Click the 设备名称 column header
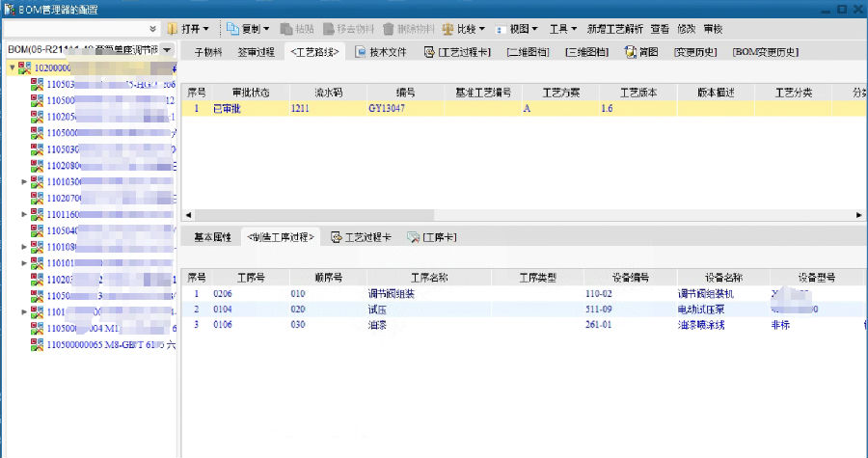868x458 pixels. pos(723,278)
